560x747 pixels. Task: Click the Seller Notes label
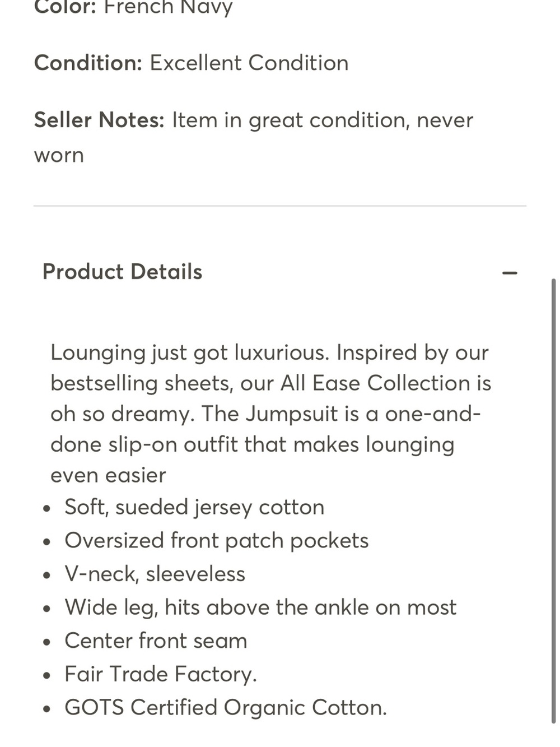99,120
